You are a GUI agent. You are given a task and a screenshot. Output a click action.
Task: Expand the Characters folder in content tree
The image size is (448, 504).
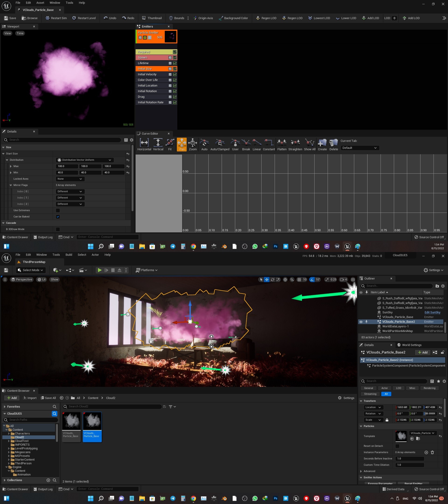coord(9,434)
